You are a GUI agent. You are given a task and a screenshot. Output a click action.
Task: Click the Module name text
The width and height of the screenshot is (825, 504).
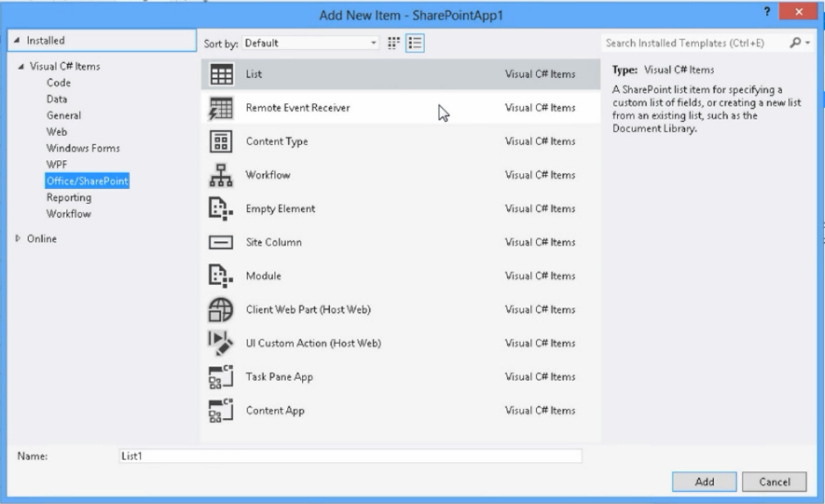click(264, 277)
